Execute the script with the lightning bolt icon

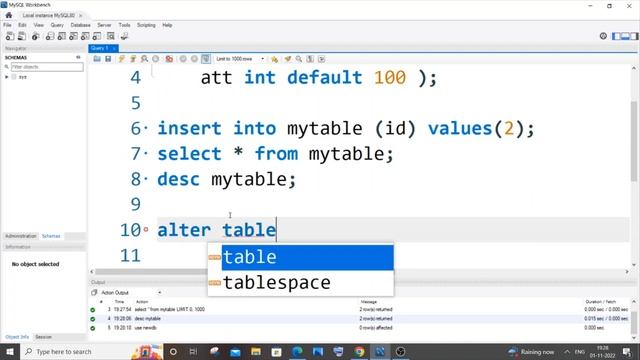pos(121,59)
